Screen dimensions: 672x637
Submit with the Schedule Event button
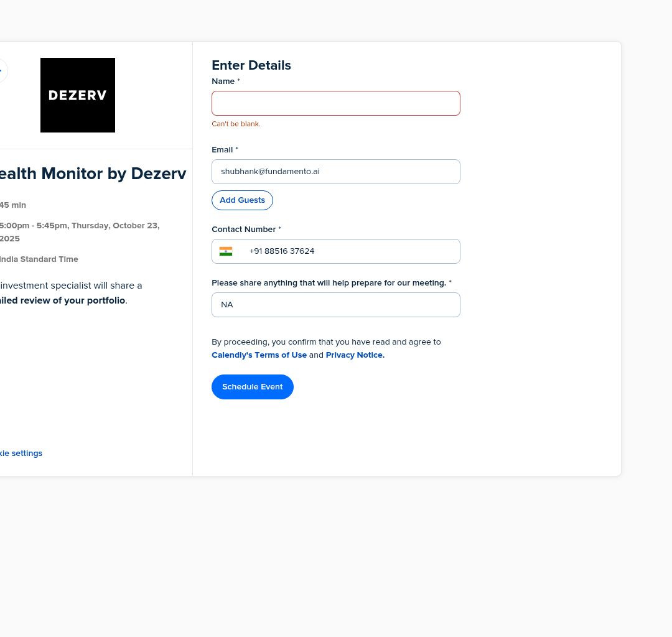pos(253,387)
